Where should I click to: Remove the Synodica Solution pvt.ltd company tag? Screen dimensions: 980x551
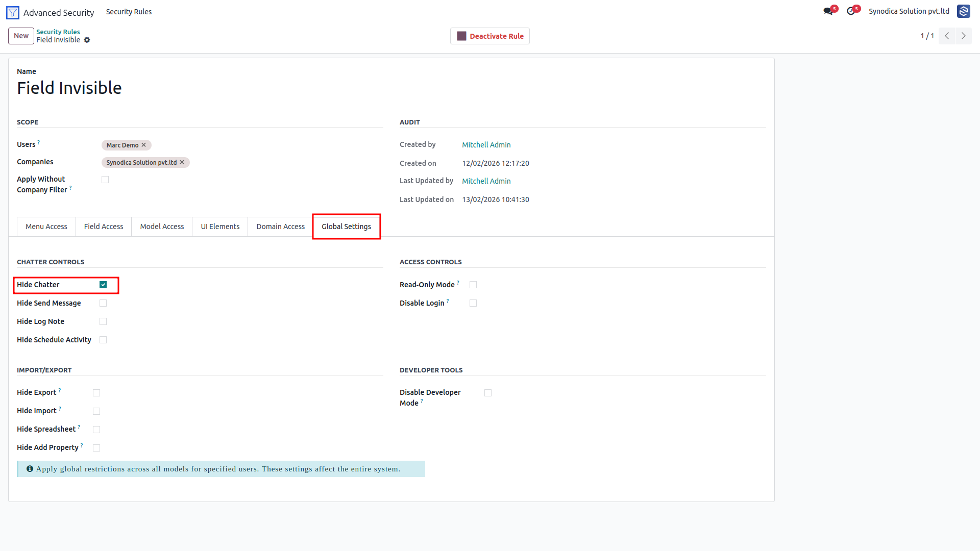coord(182,162)
